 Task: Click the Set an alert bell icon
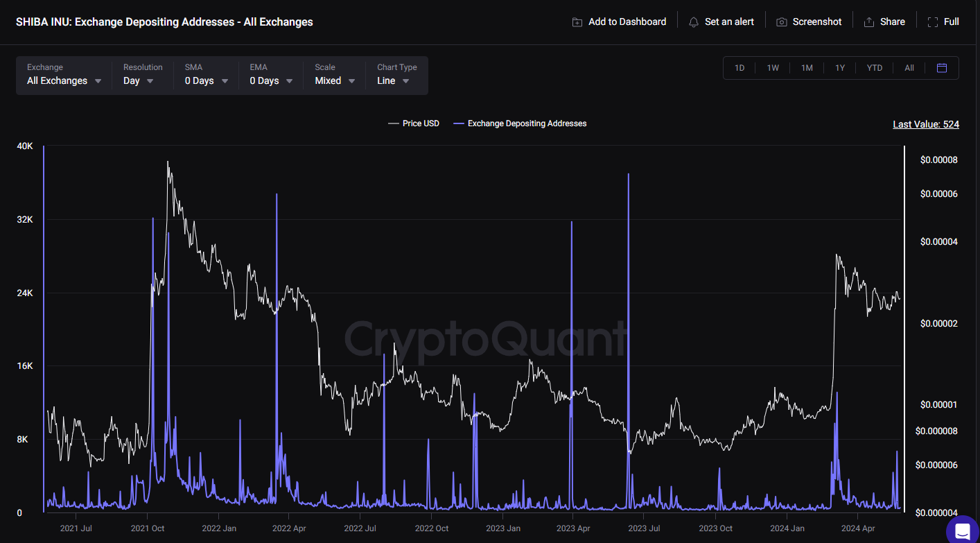[693, 22]
